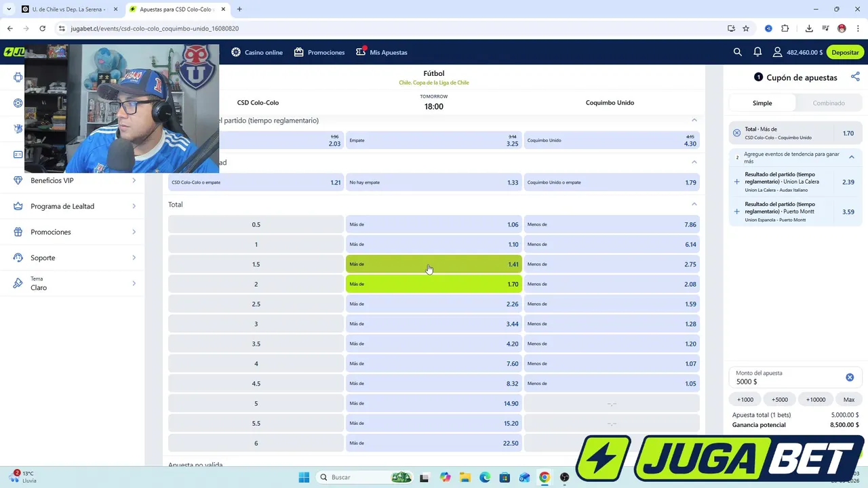Clear the bet amount field
This screenshot has height=488, width=868.
[x=850, y=378]
